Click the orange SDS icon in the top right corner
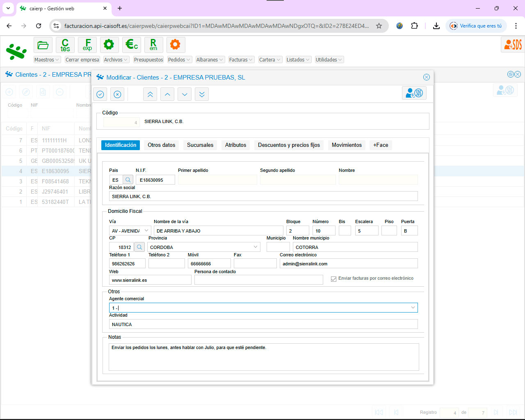Viewport: 525px width, 420px height. [x=513, y=44]
